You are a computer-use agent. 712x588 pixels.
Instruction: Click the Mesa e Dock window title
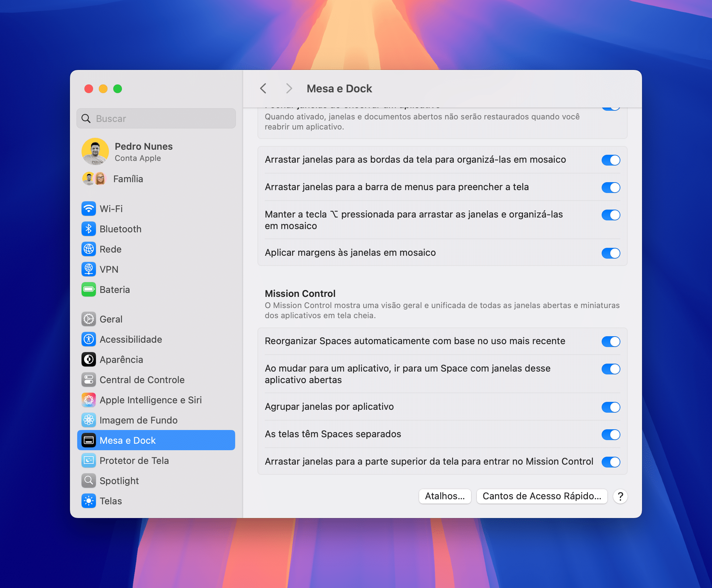[x=339, y=88]
